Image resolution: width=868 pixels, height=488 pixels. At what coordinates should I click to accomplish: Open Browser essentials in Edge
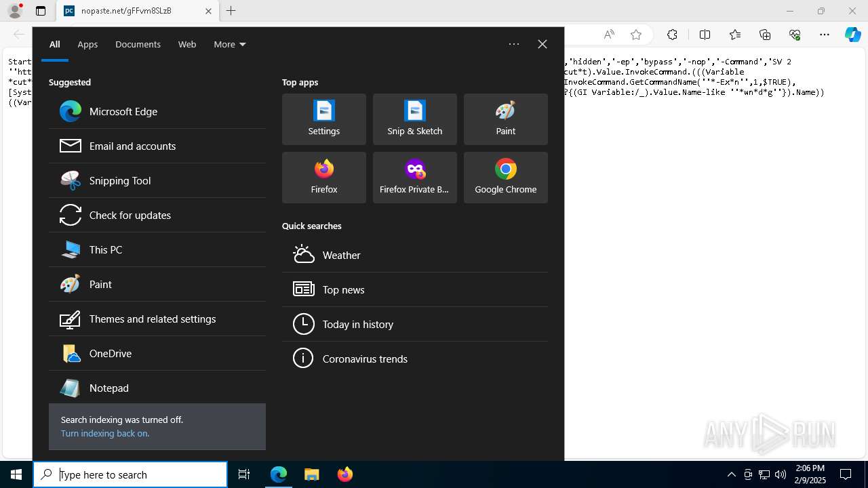click(x=795, y=35)
